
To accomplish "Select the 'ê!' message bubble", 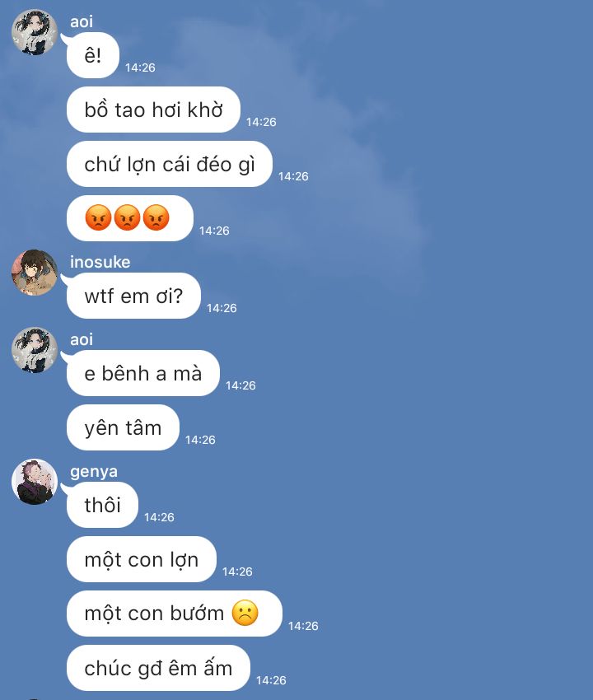I will [x=93, y=55].
